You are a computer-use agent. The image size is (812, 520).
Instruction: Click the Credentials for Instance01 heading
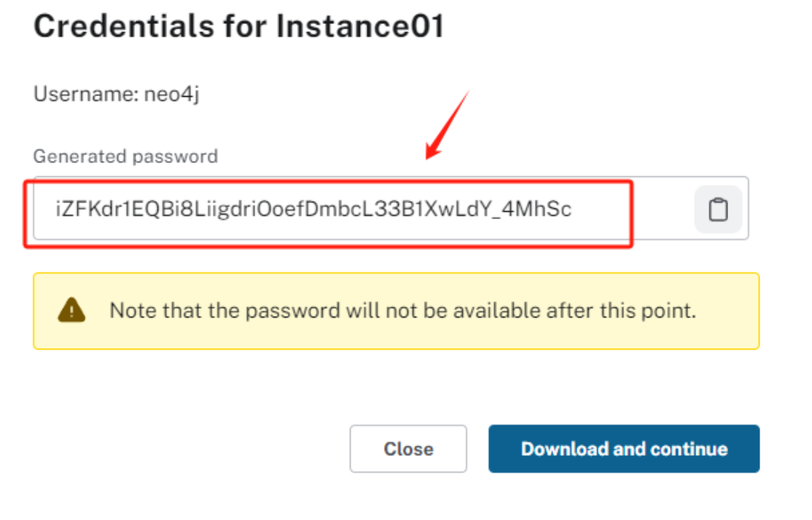click(238, 27)
